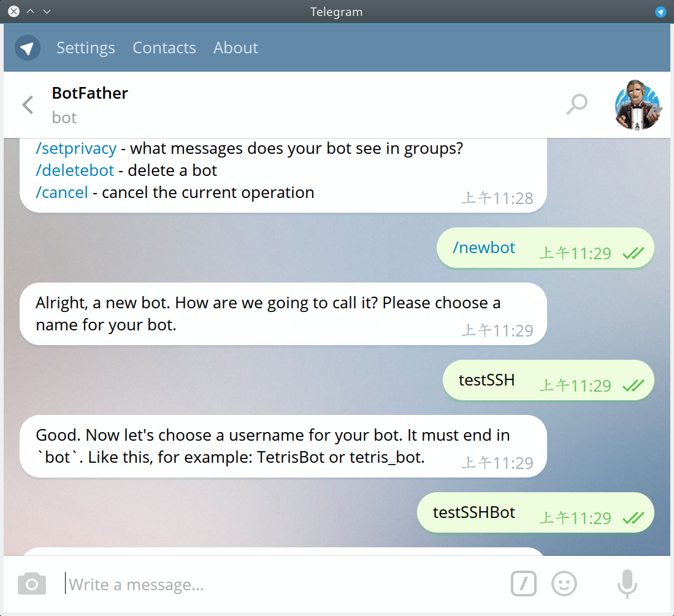Click the /deletebot command link
The height and width of the screenshot is (616, 674).
[75, 170]
